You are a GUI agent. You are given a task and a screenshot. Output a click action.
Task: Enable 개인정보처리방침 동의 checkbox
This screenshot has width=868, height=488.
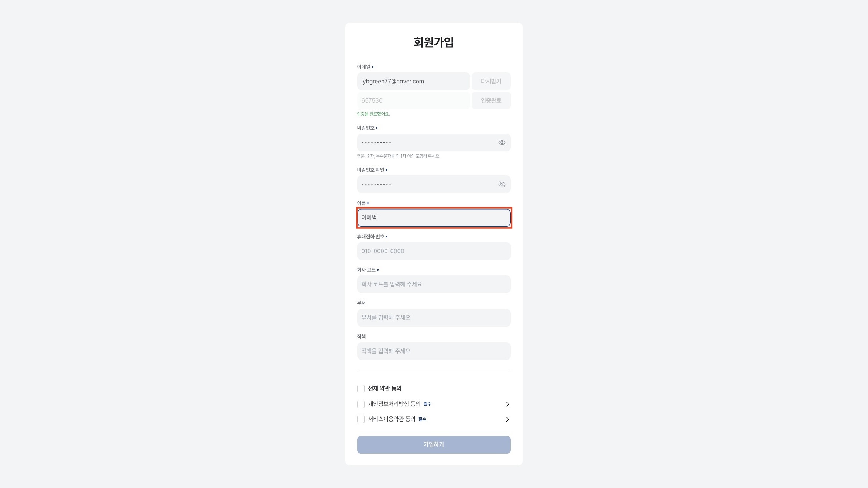(x=361, y=404)
